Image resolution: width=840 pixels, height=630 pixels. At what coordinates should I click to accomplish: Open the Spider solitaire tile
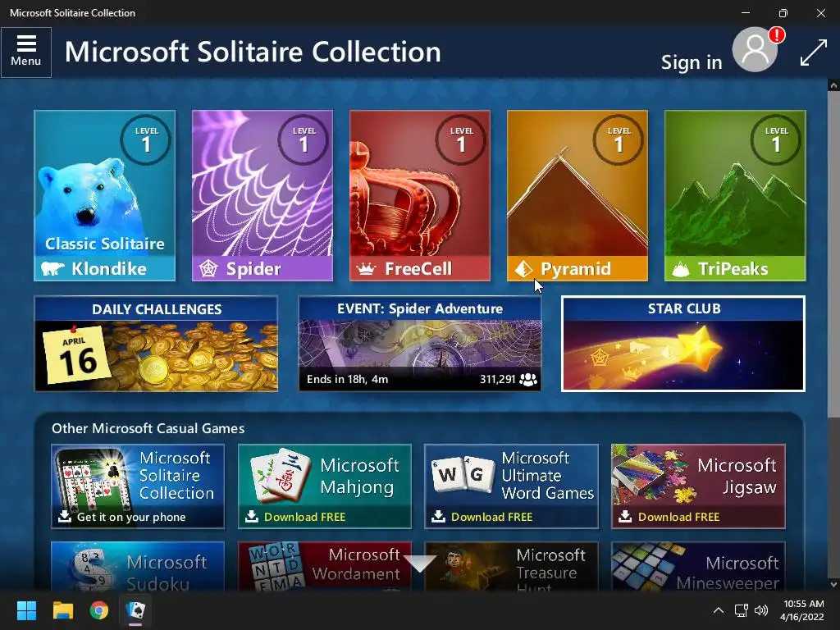coord(262,195)
